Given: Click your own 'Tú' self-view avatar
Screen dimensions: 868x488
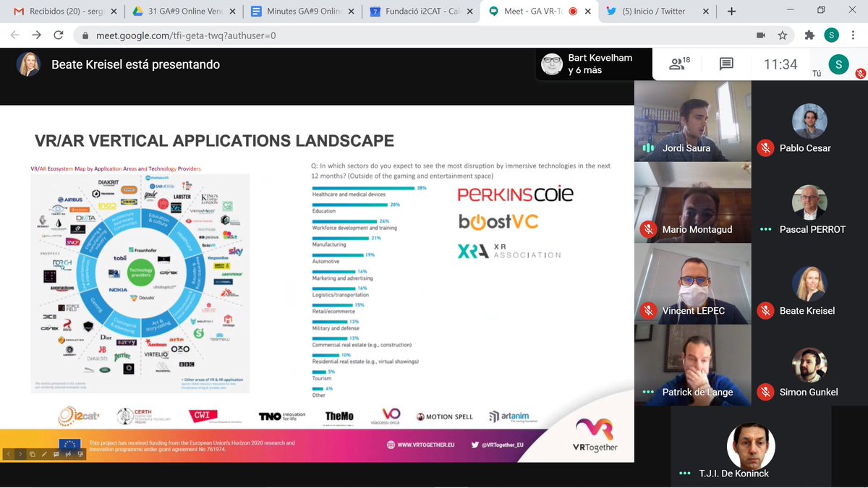Looking at the screenshot, I should 838,64.
